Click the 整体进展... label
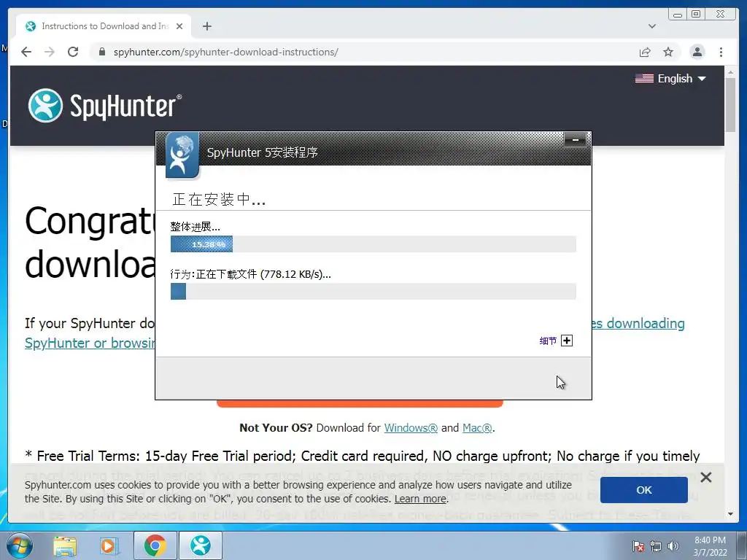 (x=195, y=227)
